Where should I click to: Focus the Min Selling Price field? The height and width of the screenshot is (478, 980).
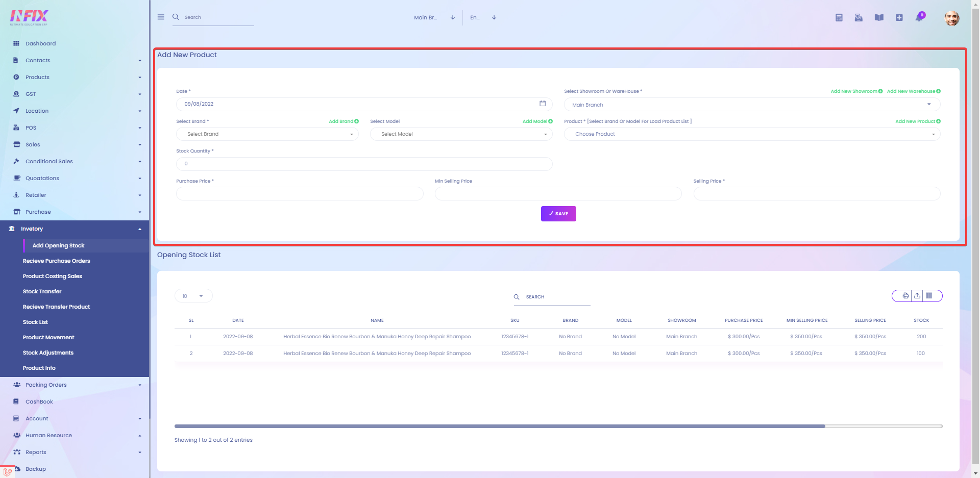(558, 194)
